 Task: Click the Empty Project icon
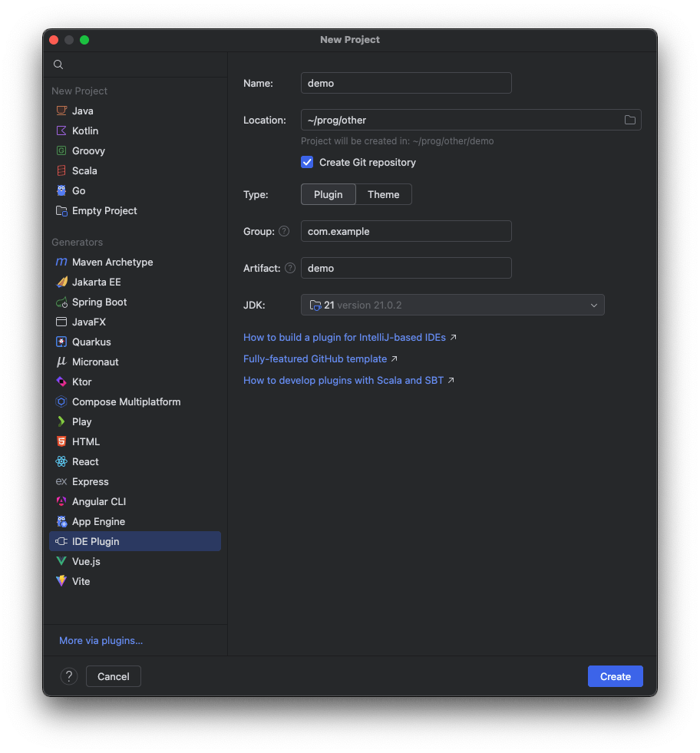click(x=61, y=211)
